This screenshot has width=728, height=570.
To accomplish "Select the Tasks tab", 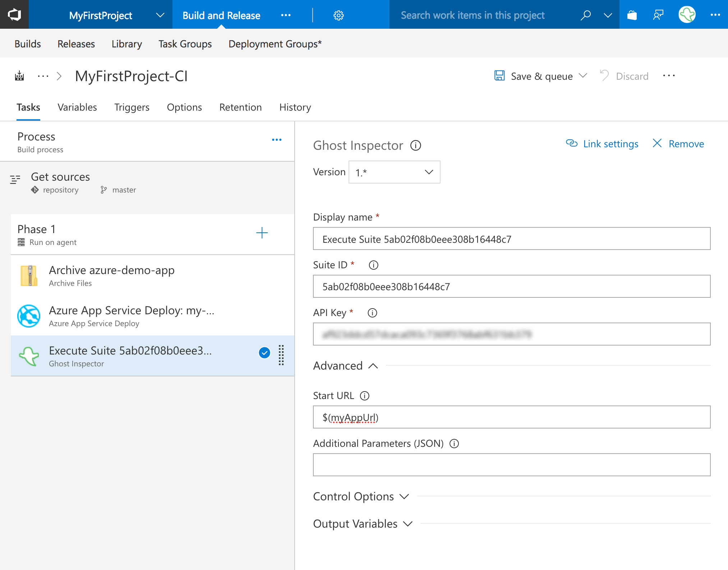I will (28, 107).
